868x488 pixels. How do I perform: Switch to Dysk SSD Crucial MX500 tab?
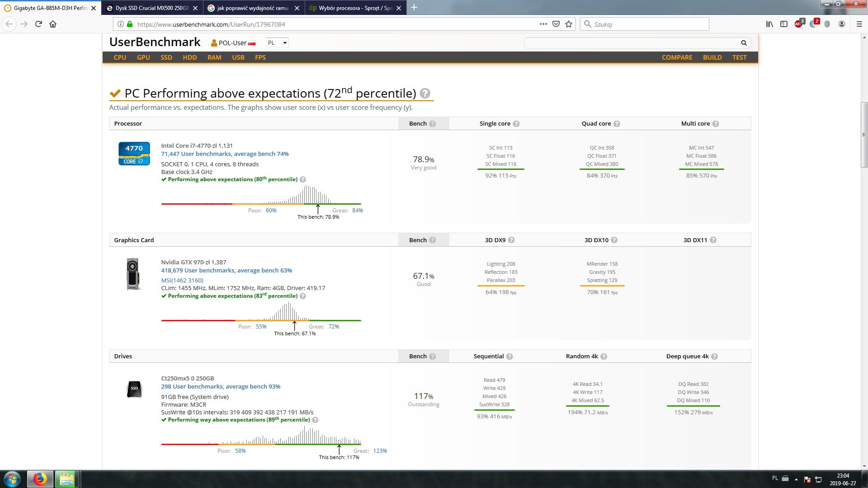(x=152, y=8)
